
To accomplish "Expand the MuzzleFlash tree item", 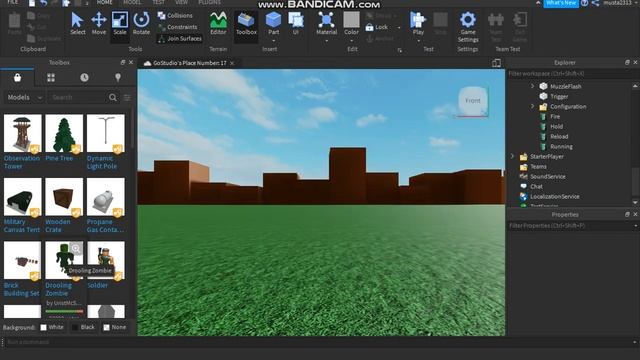I will click(x=532, y=86).
